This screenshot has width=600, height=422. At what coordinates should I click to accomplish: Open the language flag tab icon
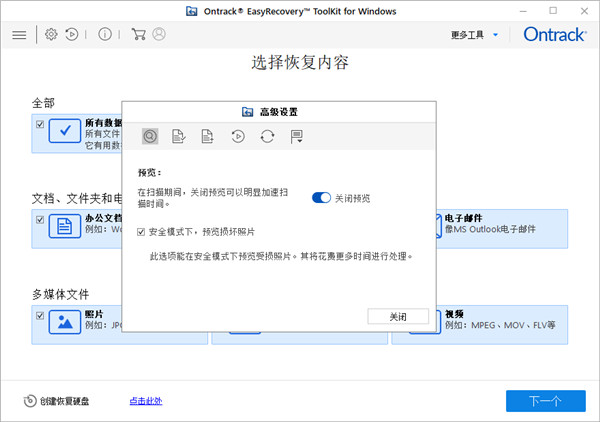point(297,136)
